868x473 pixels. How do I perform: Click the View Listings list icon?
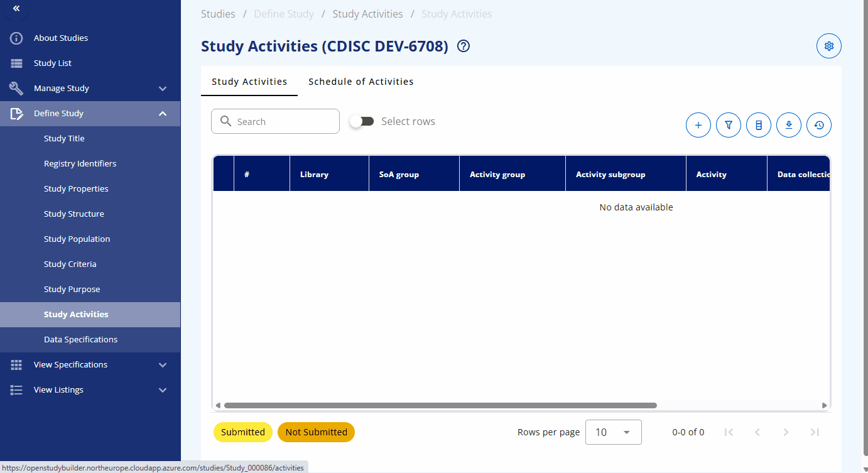(16, 390)
